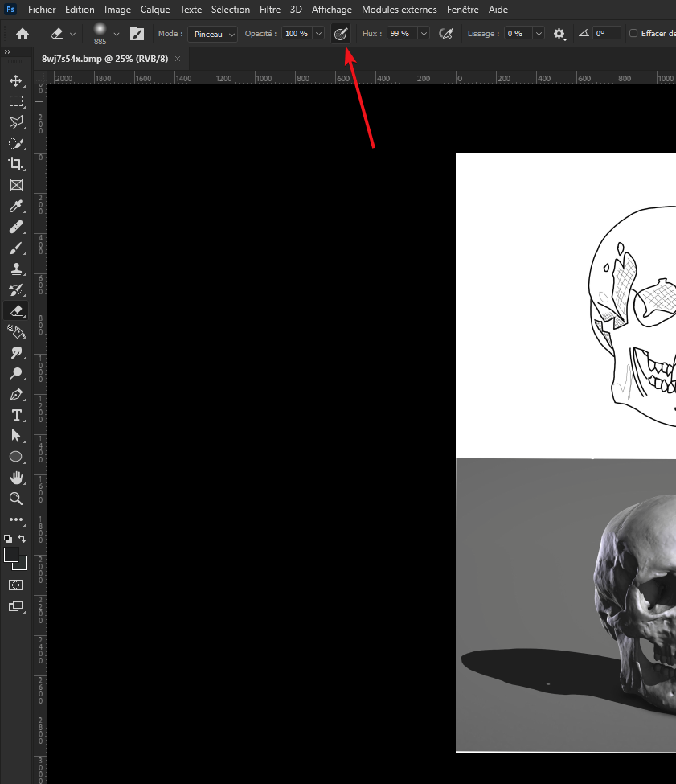Toggle Quick Mask mode
Viewport: 676px width, 784px height.
click(x=15, y=585)
